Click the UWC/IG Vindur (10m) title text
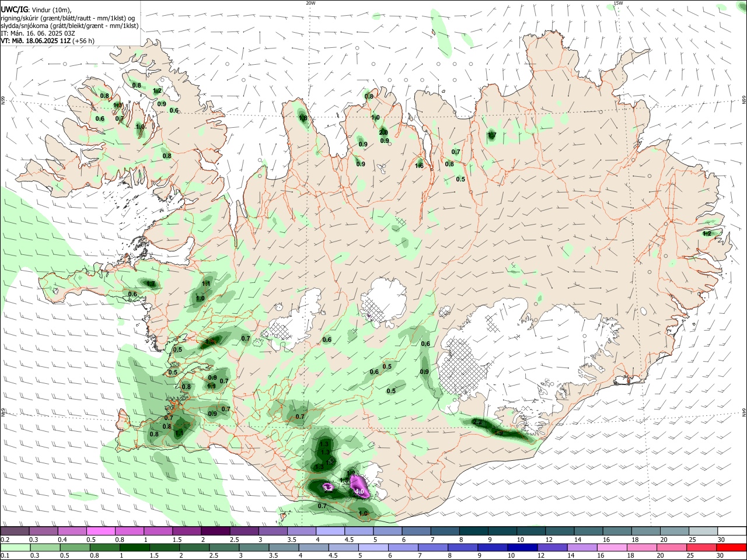Screen dimensions: 747x560 (x=36, y=10)
